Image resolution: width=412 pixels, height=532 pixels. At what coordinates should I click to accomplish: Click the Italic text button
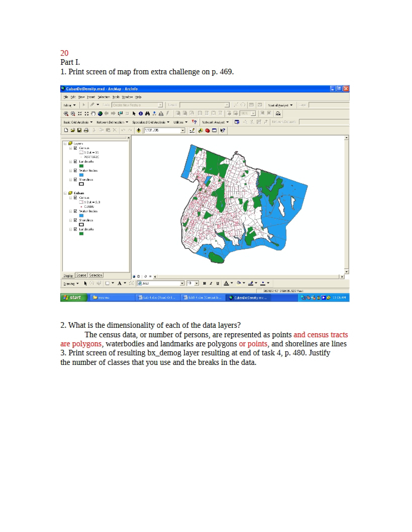pos(211,283)
